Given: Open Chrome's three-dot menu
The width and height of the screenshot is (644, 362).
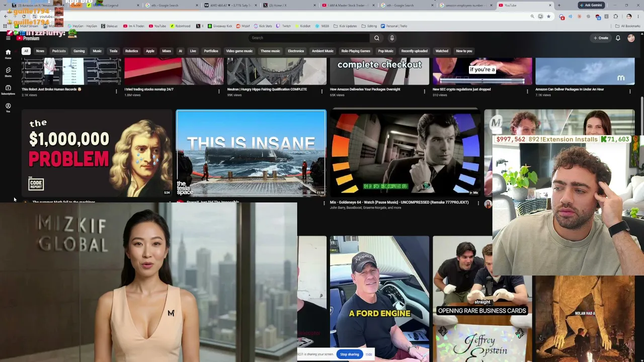Looking at the screenshot, I should (637, 16).
